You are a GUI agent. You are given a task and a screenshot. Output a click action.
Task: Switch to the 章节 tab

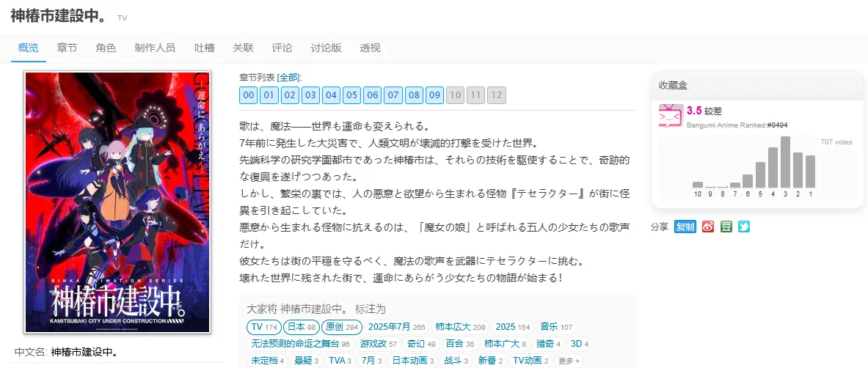67,48
